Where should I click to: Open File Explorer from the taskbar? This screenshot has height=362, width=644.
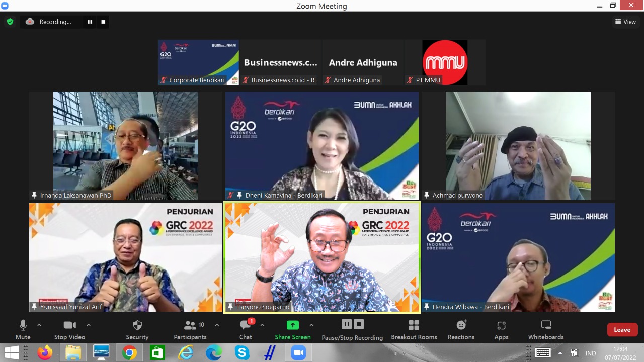[x=73, y=353]
